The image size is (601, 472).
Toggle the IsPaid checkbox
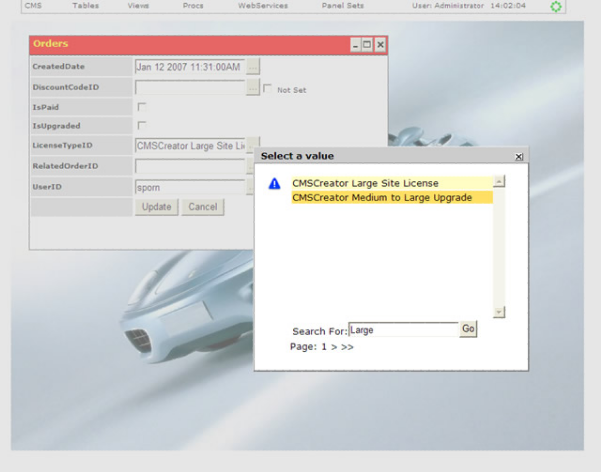(x=142, y=107)
